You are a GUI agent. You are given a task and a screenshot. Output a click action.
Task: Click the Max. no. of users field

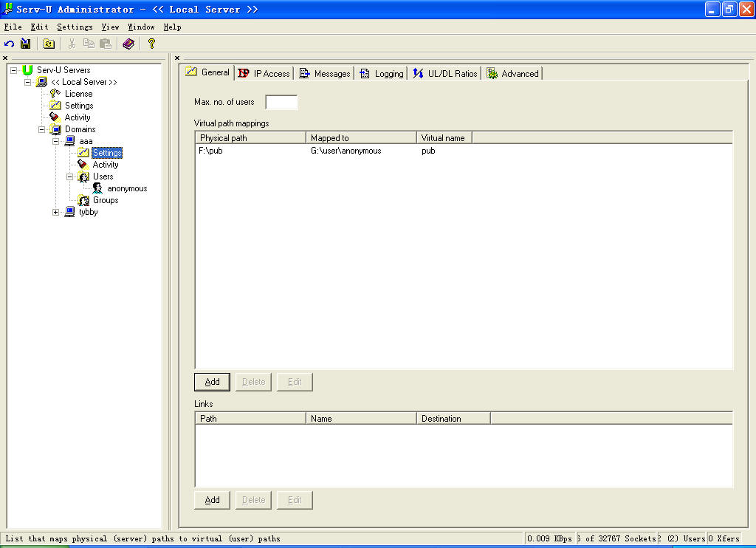click(x=281, y=102)
